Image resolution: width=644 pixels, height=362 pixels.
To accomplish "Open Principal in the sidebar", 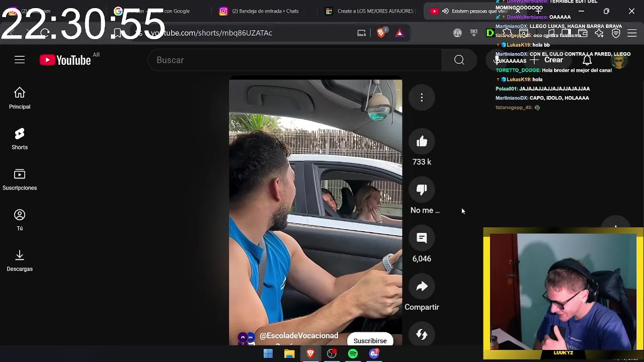I will tap(20, 98).
